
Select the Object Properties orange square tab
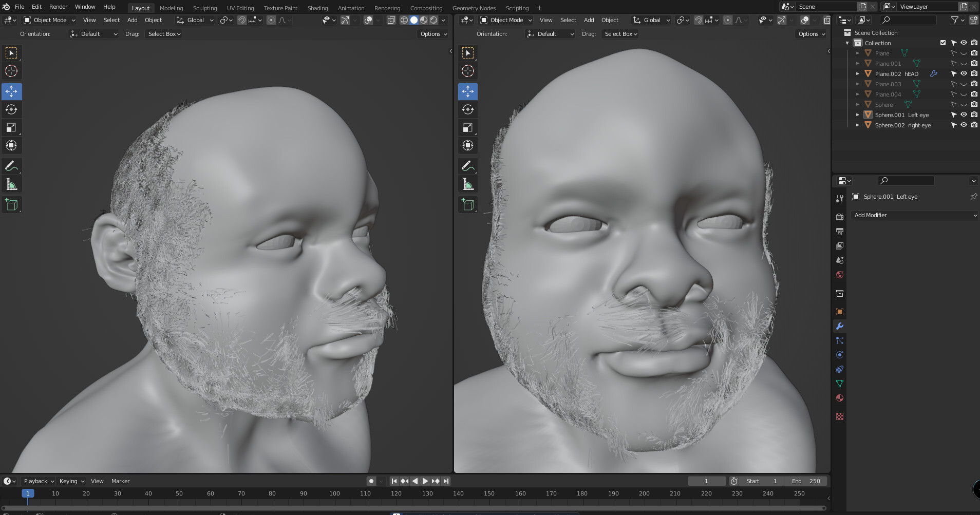pyautogui.click(x=840, y=311)
